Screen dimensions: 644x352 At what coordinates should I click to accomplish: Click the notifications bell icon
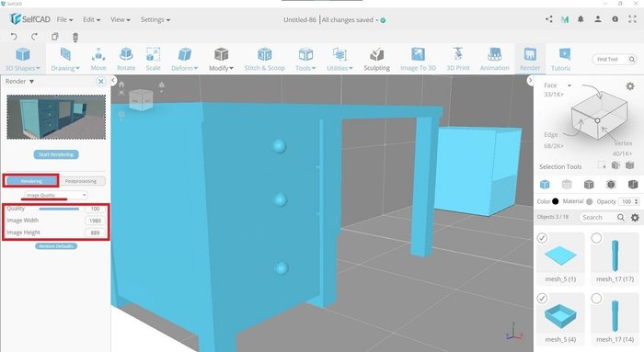581,19
